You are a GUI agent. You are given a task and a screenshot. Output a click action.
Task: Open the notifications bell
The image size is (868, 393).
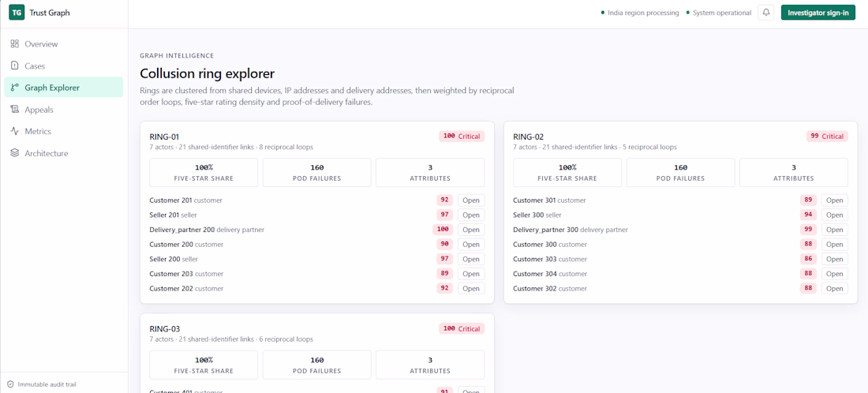(766, 13)
